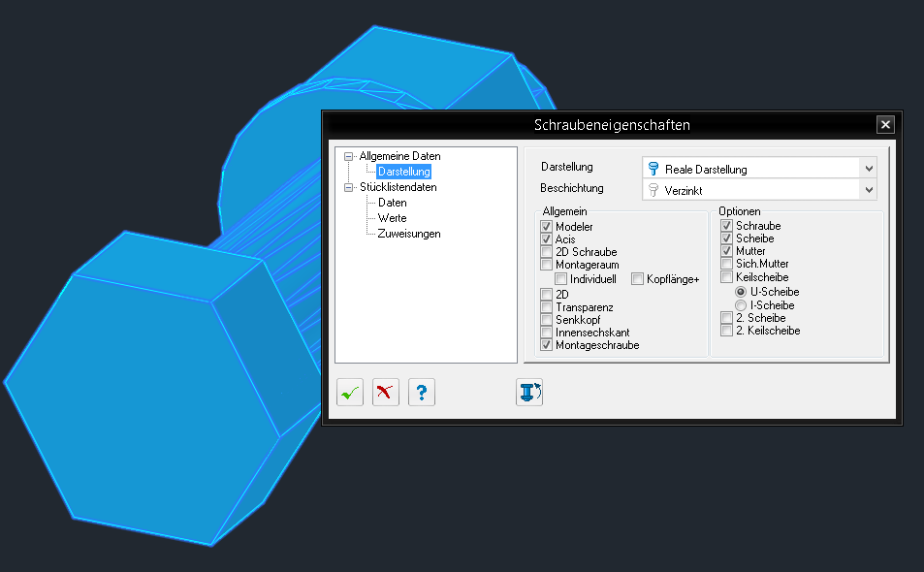This screenshot has height=572, width=924.
Task: Open the Darstellung dropdown arrow
Action: tap(869, 169)
